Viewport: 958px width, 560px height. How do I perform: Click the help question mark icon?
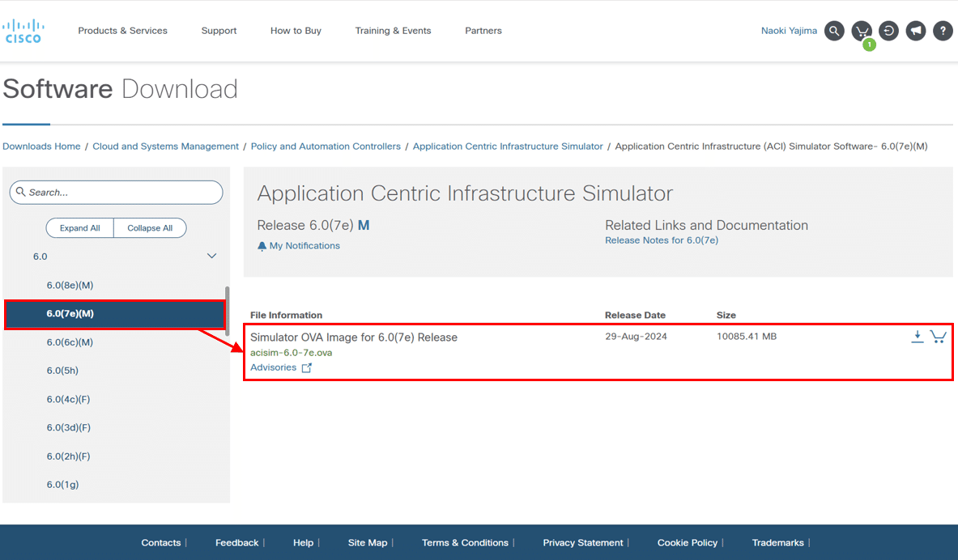coord(943,30)
